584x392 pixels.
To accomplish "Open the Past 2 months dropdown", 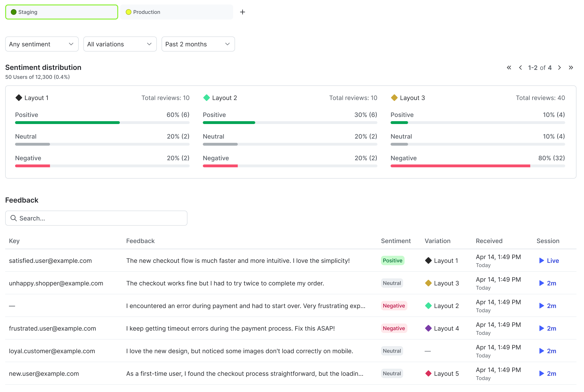I will click(x=198, y=44).
